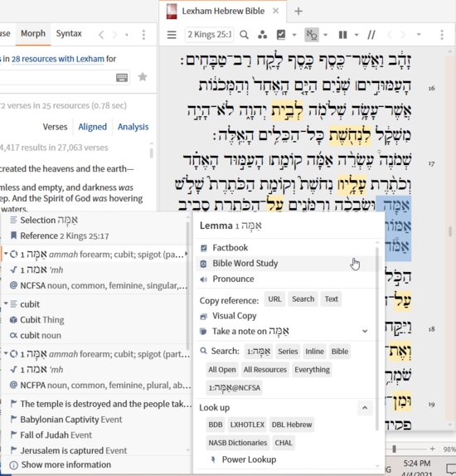Copy reference as Text
Viewport: 456px width, 476px height.
click(x=332, y=299)
